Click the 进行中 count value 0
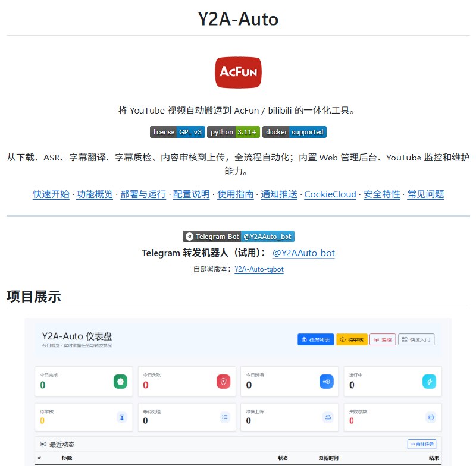Screen dimensions: 476x466 [x=352, y=385]
